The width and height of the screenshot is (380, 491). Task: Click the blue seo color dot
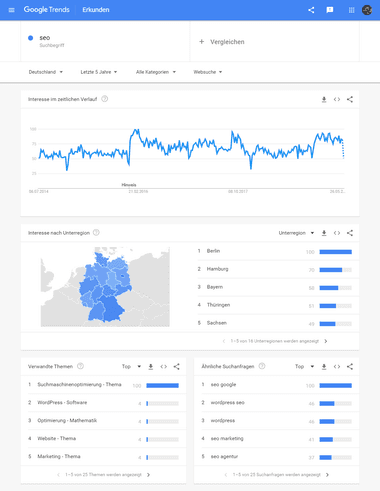(x=30, y=38)
